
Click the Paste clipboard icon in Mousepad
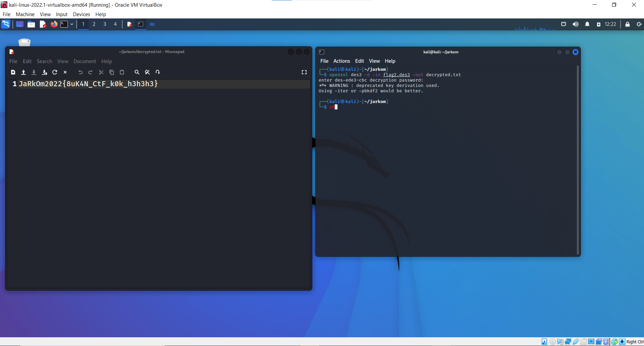pos(122,72)
